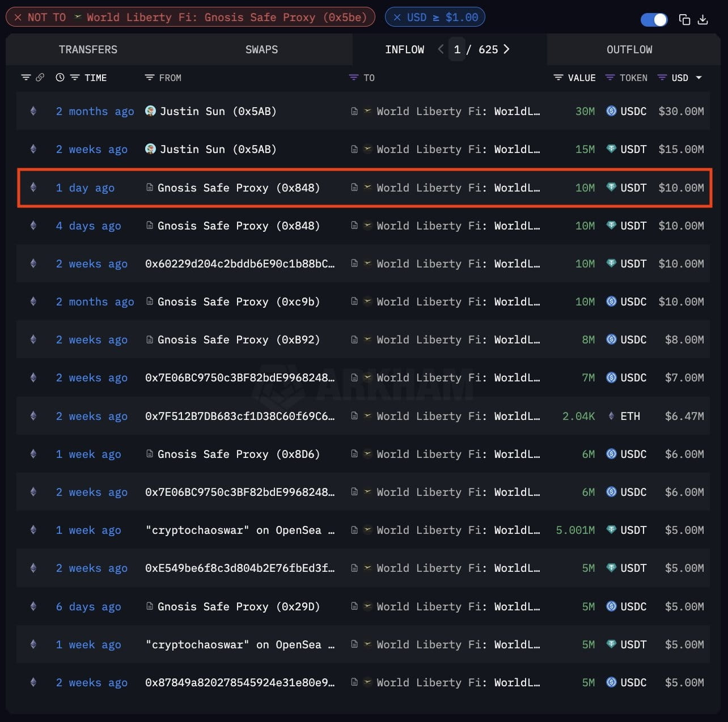Go to previous page with left chevron
This screenshot has width=728, height=722.
click(x=441, y=49)
